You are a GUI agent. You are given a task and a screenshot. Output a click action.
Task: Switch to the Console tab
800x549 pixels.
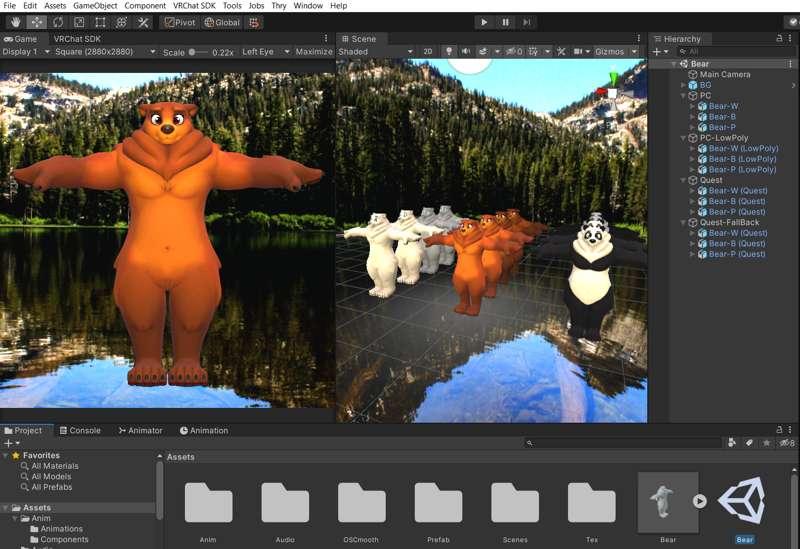click(80, 431)
